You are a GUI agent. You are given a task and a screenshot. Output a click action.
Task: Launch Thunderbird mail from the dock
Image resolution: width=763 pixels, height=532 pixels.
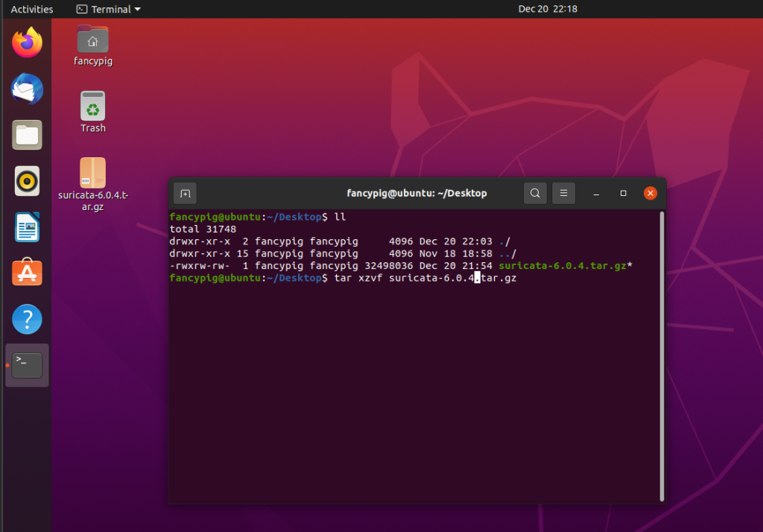[x=28, y=89]
